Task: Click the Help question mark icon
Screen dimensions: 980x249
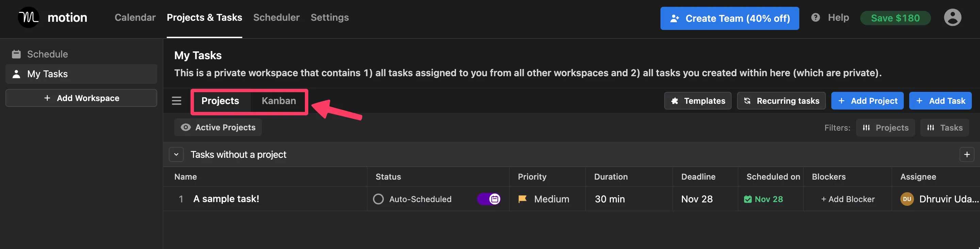Action: [x=815, y=17]
